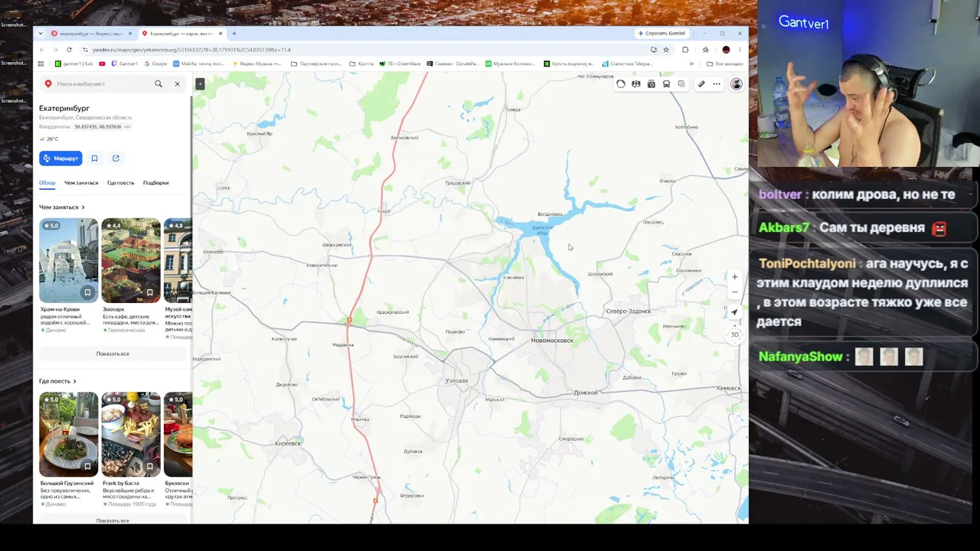Switch to the first Яндекс browser tab
This screenshot has height=551, width=980.
click(90, 34)
